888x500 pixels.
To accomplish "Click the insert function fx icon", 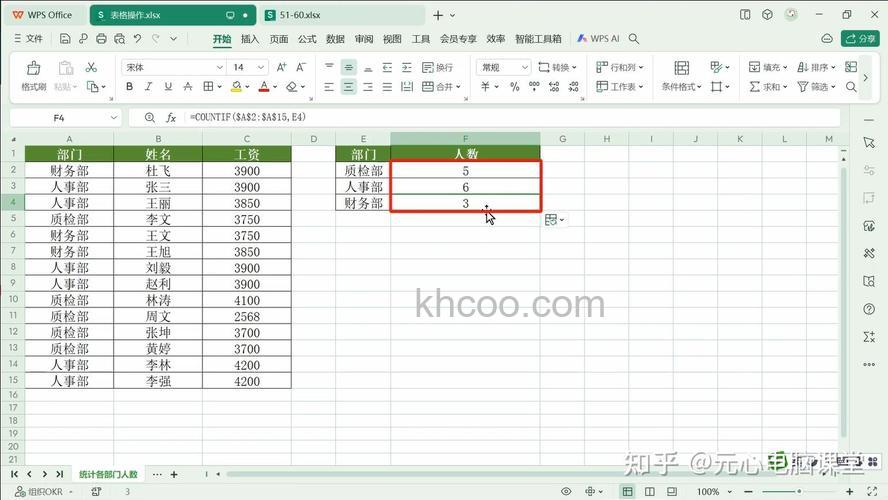I will [170, 118].
